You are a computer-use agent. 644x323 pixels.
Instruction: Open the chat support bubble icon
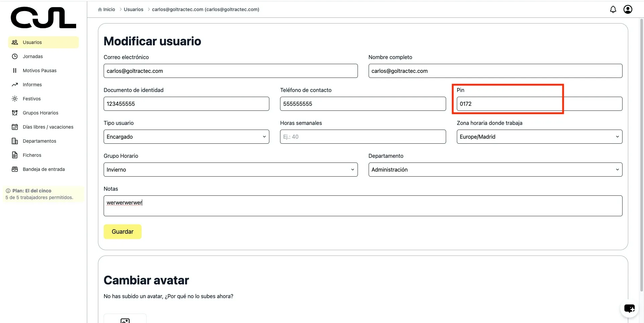point(629,308)
